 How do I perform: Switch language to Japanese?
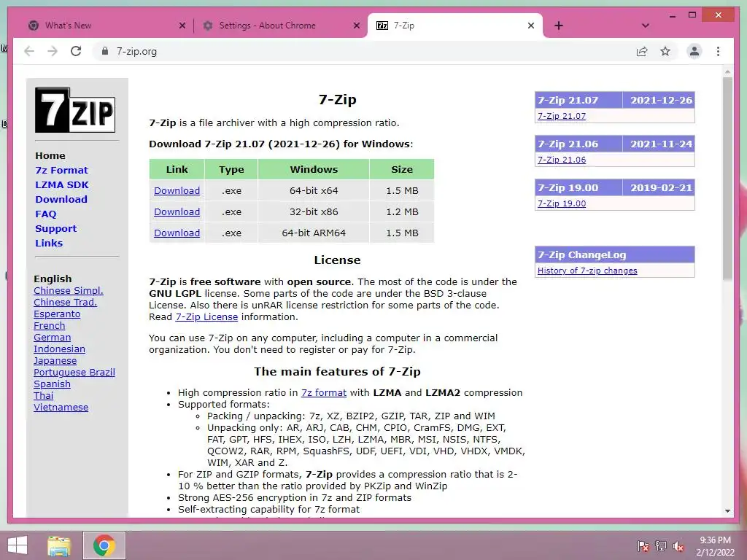coord(55,361)
